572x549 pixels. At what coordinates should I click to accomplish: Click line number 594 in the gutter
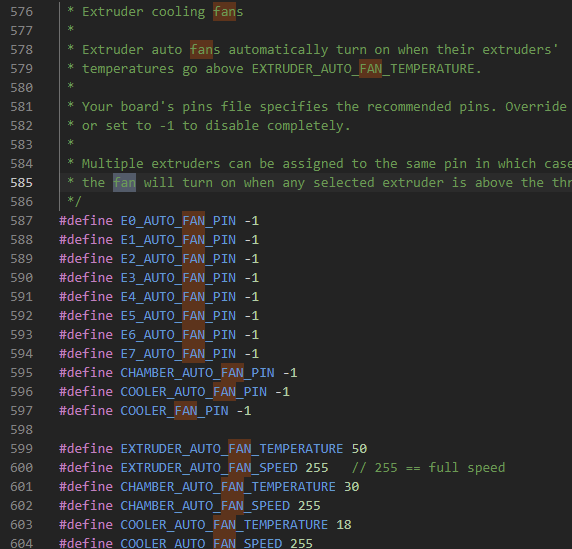tap(22, 353)
